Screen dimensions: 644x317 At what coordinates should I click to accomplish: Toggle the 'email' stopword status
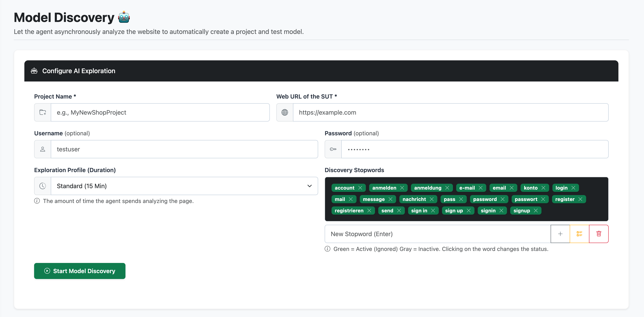coord(499,188)
